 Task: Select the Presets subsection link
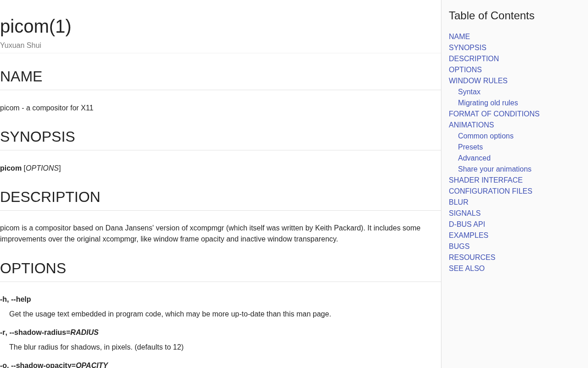(x=470, y=147)
